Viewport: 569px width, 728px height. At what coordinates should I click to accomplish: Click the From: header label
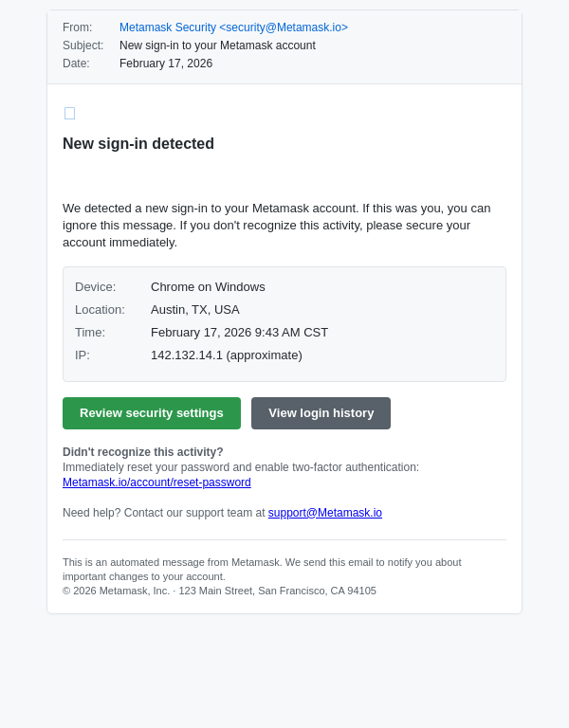coord(77,27)
